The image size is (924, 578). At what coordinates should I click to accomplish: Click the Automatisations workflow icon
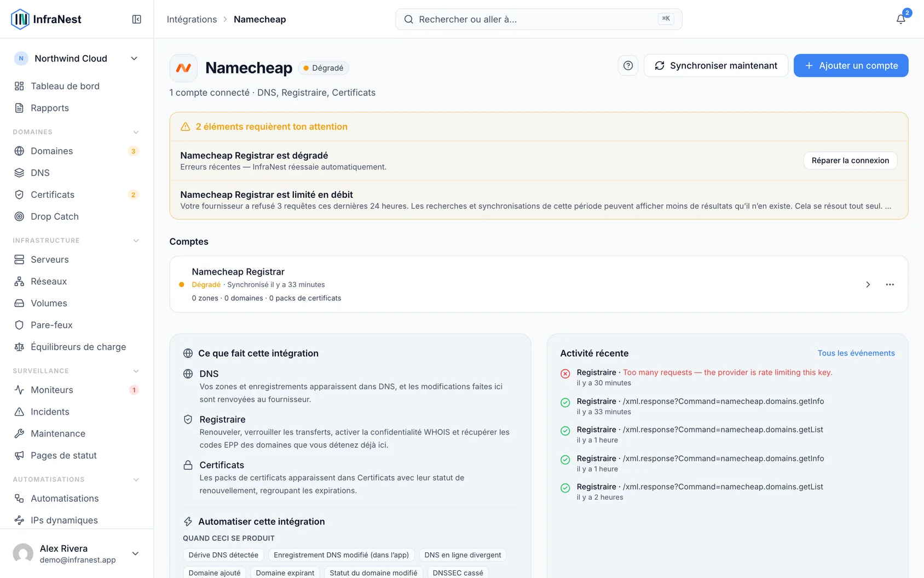pos(19,498)
